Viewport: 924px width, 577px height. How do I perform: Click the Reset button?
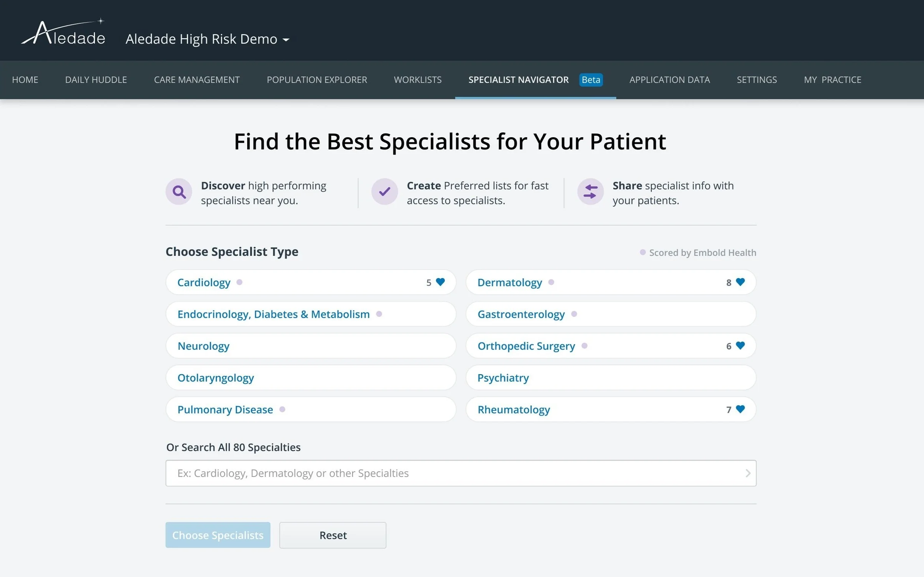click(332, 535)
